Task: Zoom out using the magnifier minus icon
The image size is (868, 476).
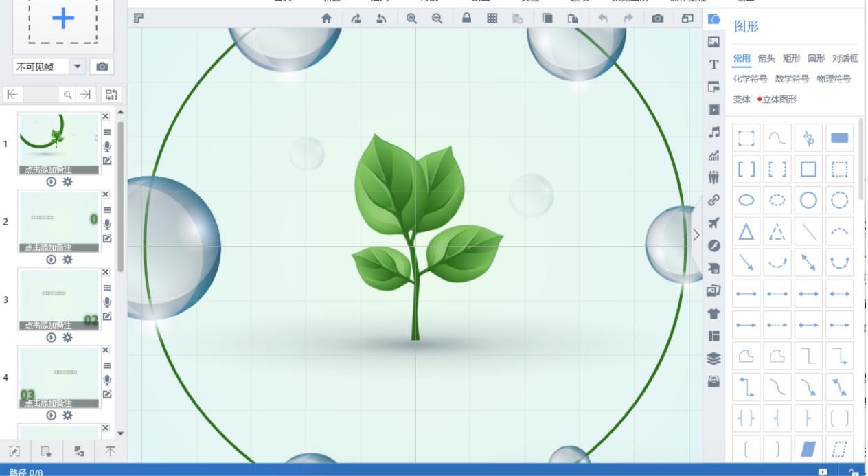Action: point(437,19)
